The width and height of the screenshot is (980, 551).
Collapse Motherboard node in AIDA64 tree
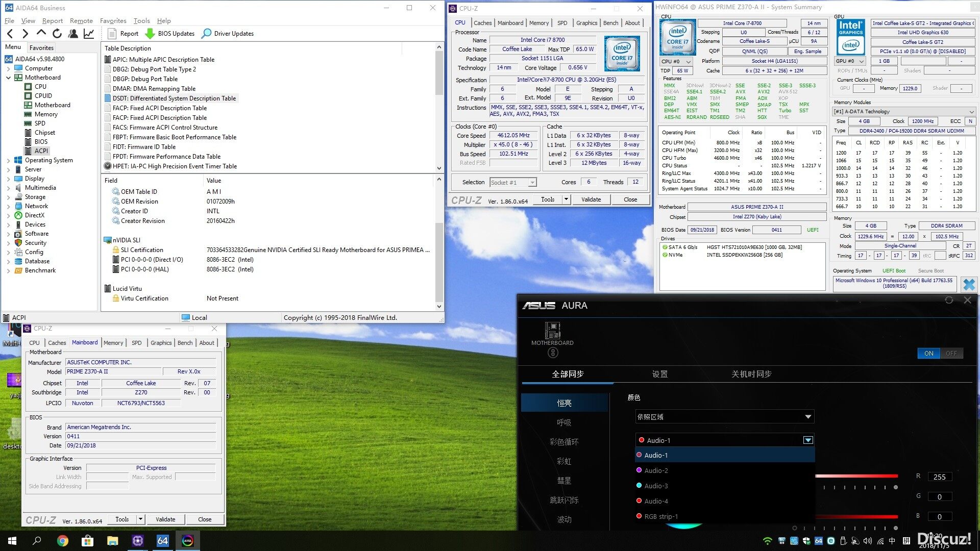8,78
